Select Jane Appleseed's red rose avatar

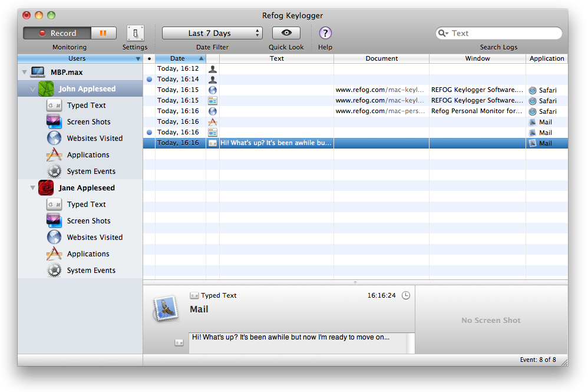(46, 187)
